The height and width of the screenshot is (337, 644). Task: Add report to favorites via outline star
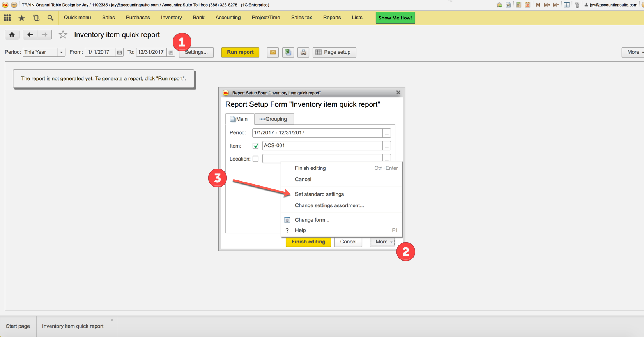63,35
